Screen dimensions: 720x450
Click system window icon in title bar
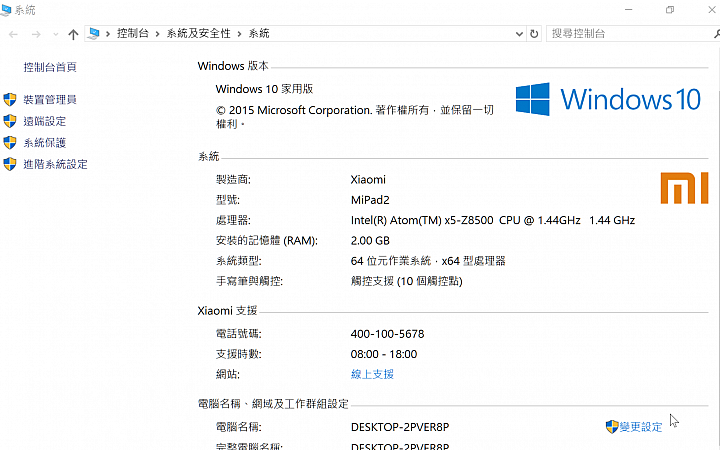coord(6,10)
